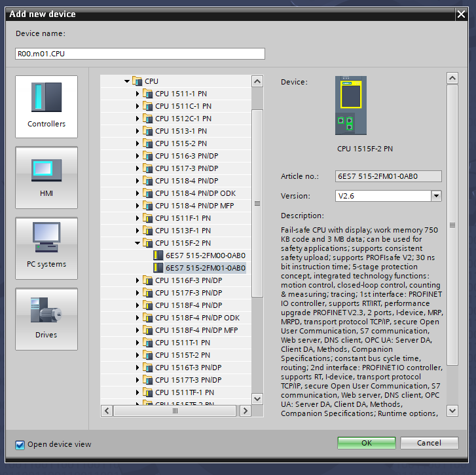Click the CPU 1516F-3 PN/DP folder icon
The image size is (476, 475).
[x=147, y=280]
